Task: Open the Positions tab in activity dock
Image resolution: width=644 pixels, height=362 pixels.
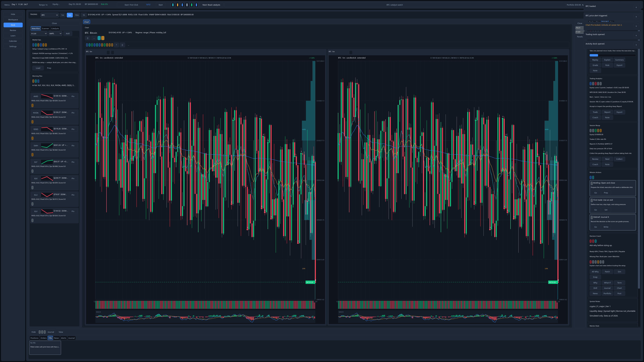Action: point(35,338)
